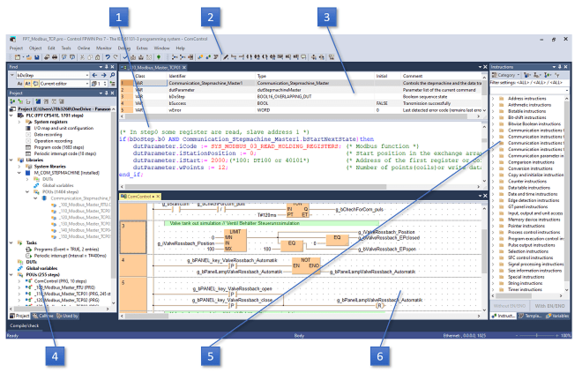Open the Online menu

click(x=84, y=48)
